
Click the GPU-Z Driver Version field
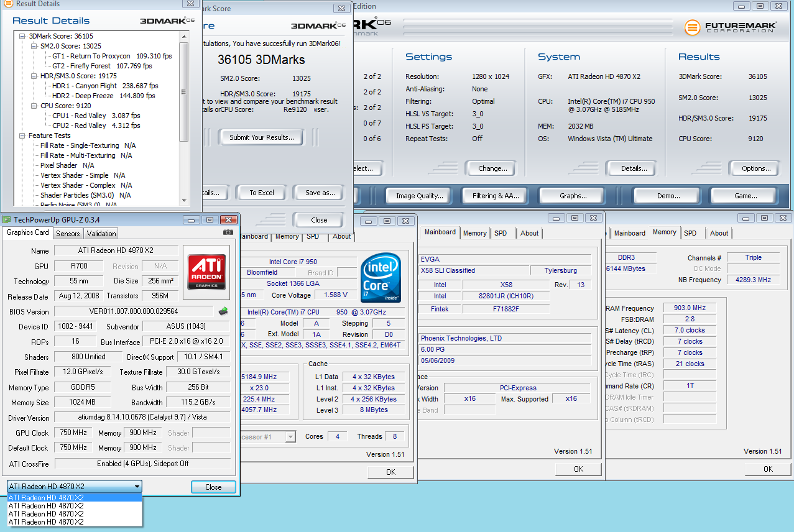click(x=142, y=418)
